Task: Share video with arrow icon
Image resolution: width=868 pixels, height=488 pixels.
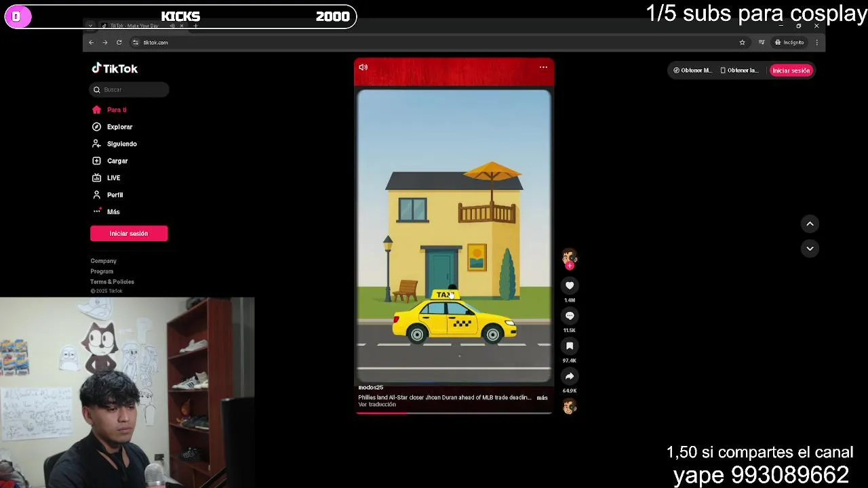Action: [x=570, y=376]
